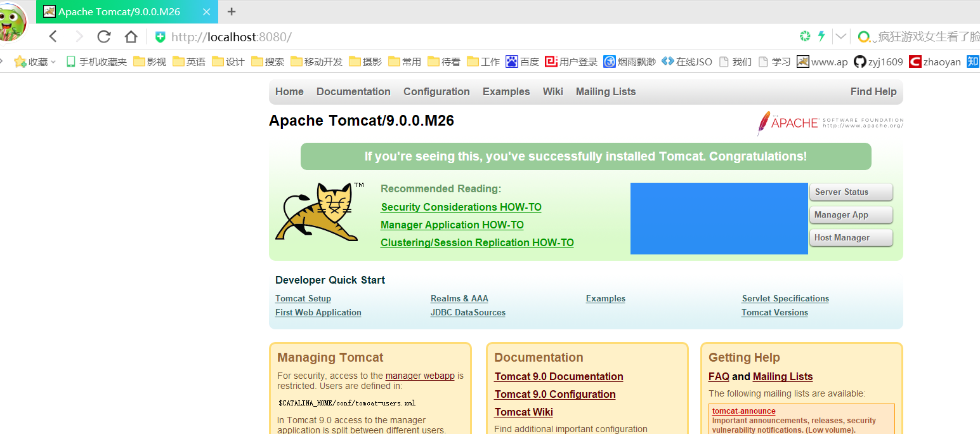Open Documentation in navigation bar
Screen dimensions: 980x434
click(353, 91)
